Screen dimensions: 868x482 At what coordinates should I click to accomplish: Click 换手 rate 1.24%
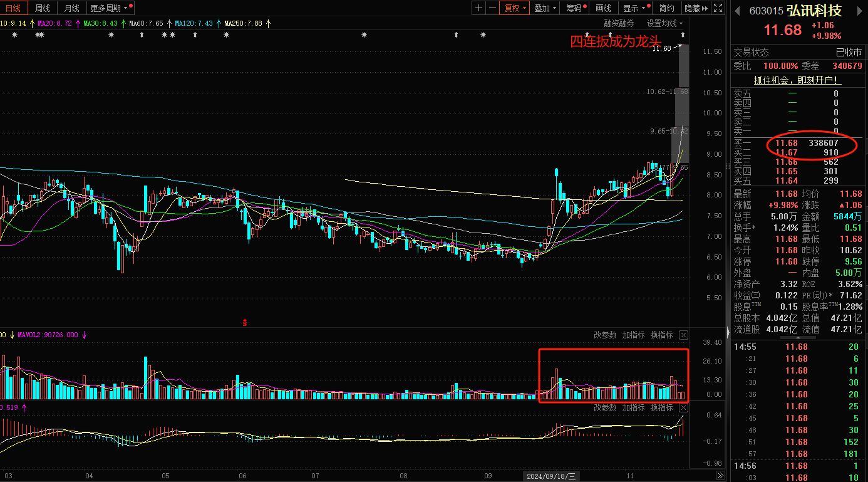tap(785, 228)
